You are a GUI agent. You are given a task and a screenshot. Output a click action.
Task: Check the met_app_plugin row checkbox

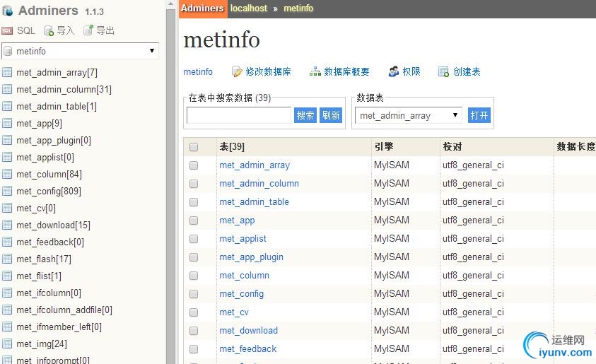tap(194, 257)
